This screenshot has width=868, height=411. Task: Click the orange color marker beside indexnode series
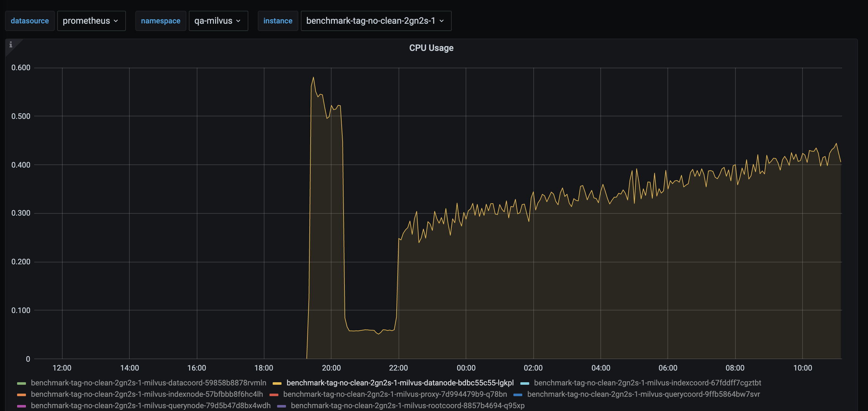(x=22, y=394)
